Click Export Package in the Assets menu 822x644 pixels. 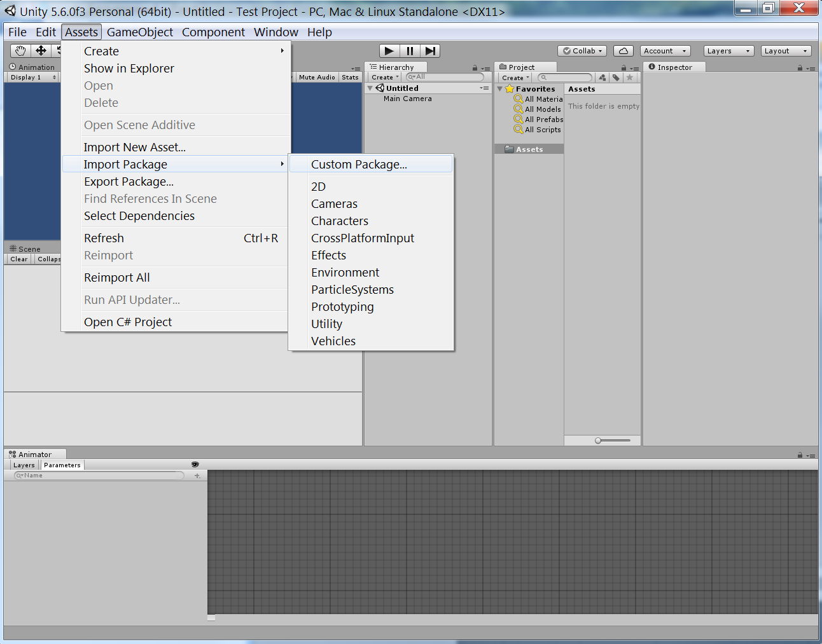[x=175, y=182]
